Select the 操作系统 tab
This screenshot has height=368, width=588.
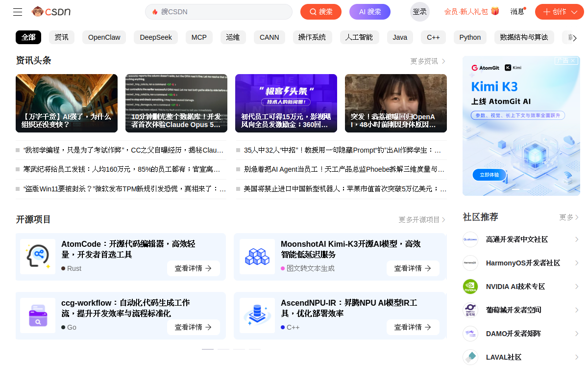(x=312, y=37)
